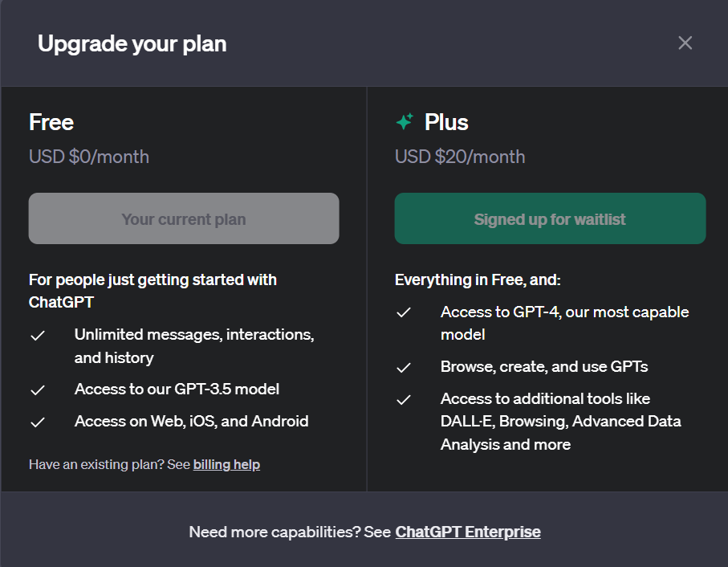Click the USD $0/month price text
The height and width of the screenshot is (567, 728).
[x=88, y=157]
